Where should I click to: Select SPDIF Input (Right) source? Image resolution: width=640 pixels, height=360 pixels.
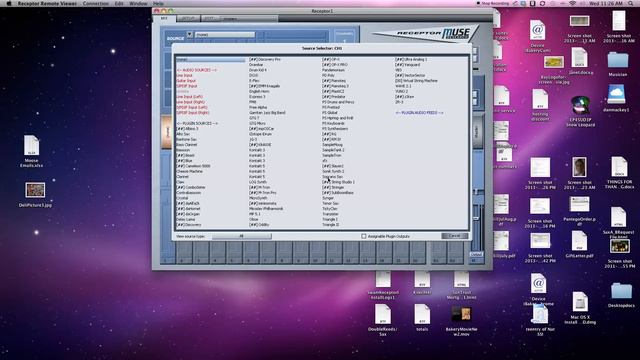point(193,113)
